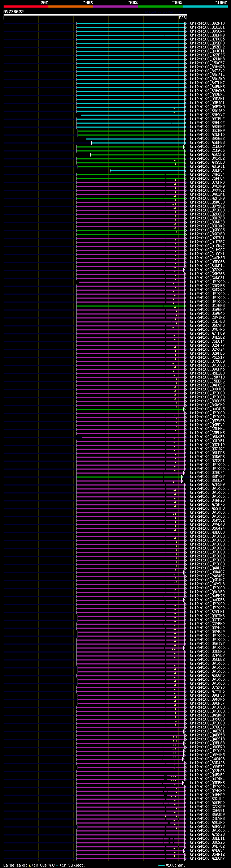Select the UniRef100_Q9Y162 label

tap(207, 206)
